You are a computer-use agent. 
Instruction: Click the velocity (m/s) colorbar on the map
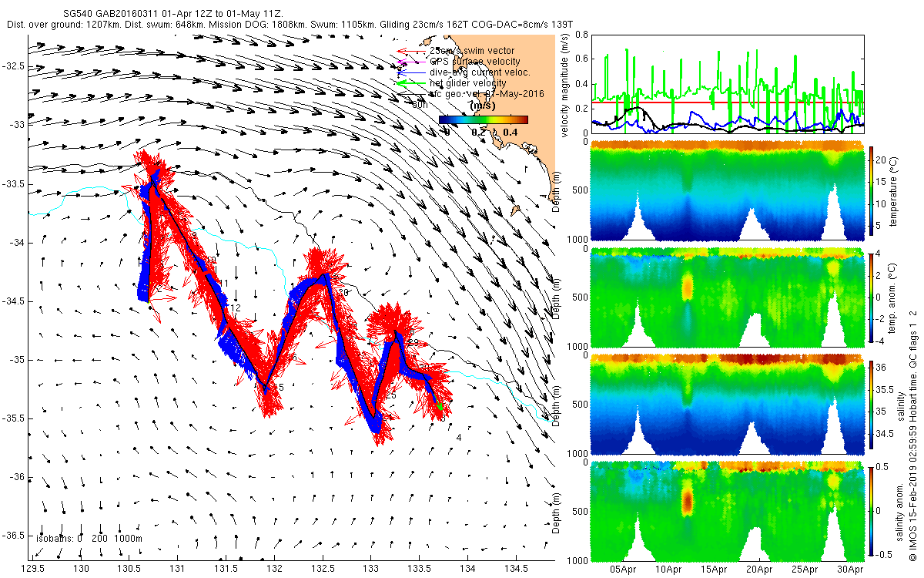(484, 119)
